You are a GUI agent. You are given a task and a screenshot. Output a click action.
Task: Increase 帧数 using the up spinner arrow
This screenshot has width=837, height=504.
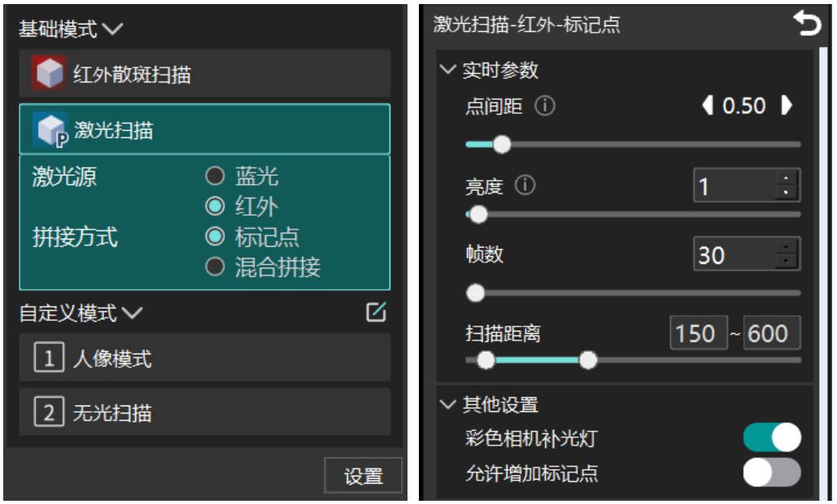pos(786,247)
